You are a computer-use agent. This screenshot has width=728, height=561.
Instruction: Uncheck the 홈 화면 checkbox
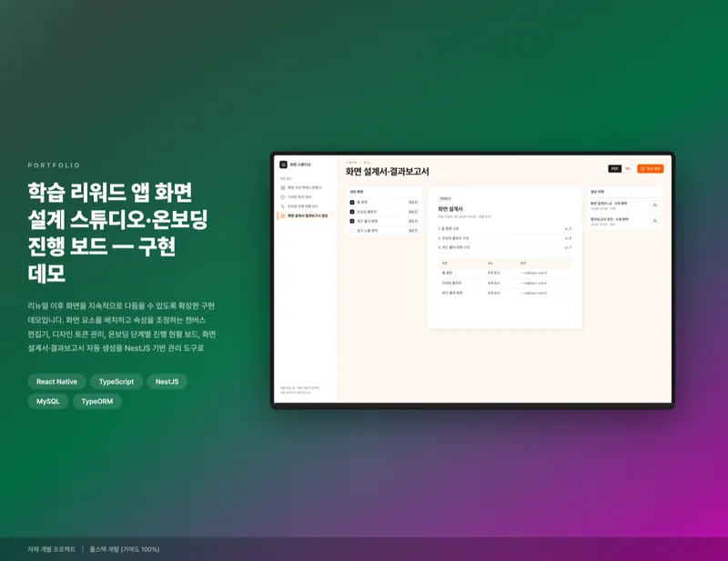click(x=352, y=203)
